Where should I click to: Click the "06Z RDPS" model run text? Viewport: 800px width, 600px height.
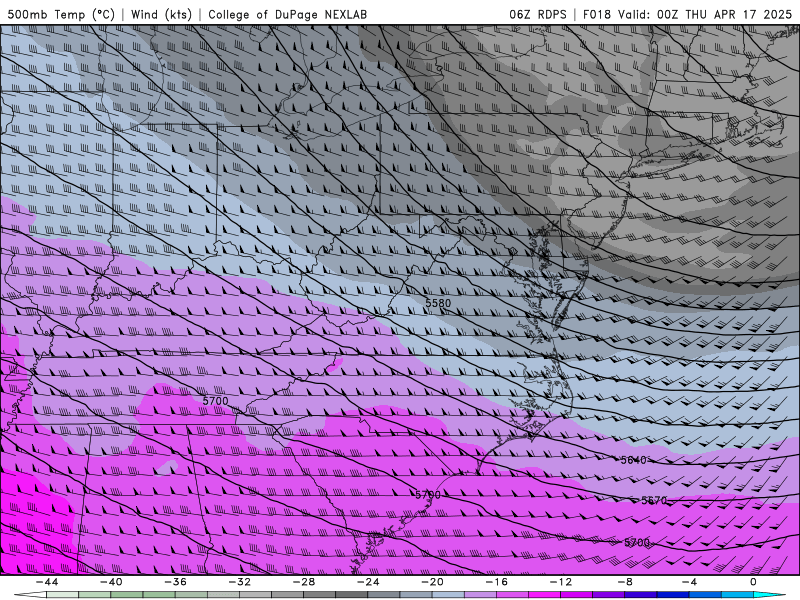[538, 14]
